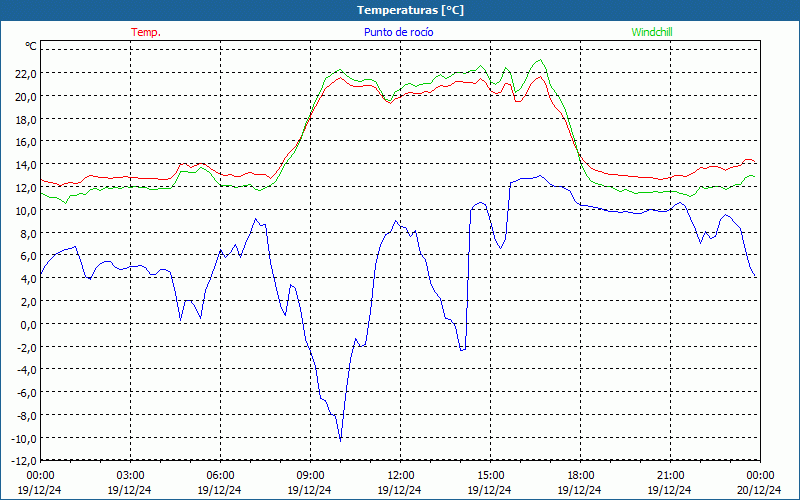
Task: Click the 8,0 y-axis value
Action: tap(28, 233)
